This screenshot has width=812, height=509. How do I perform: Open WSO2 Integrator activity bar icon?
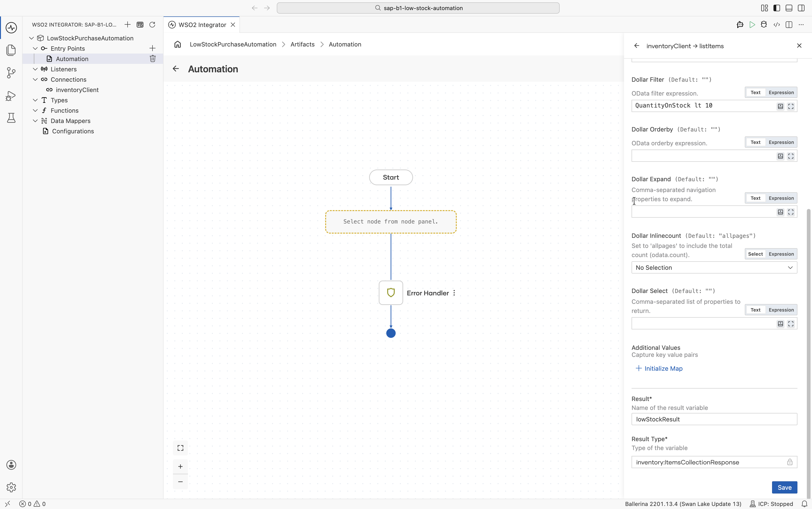coord(11,27)
